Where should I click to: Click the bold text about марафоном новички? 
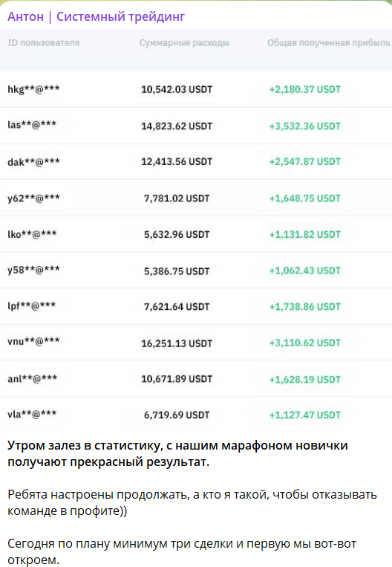coord(177,453)
